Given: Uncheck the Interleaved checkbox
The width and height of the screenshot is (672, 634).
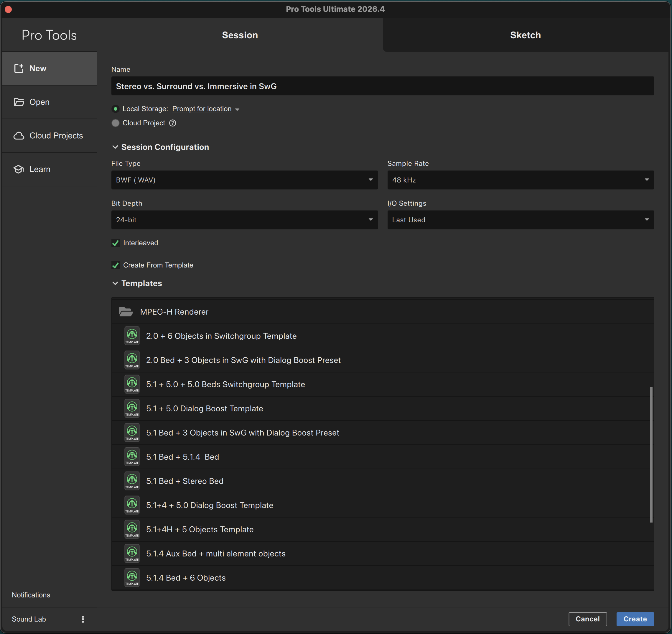Looking at the screenshot, I should (x=116, y=243).
